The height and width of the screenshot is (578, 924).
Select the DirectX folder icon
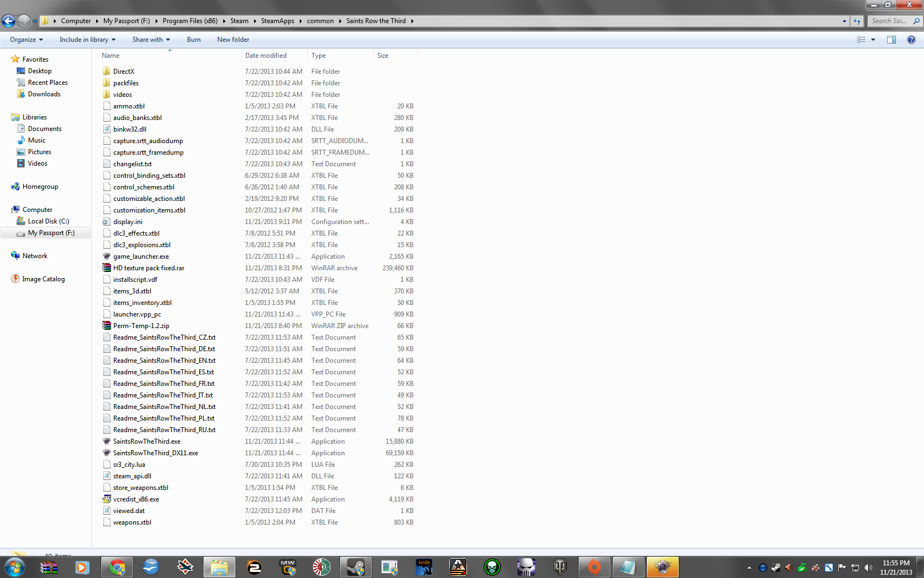coord(107,71)
